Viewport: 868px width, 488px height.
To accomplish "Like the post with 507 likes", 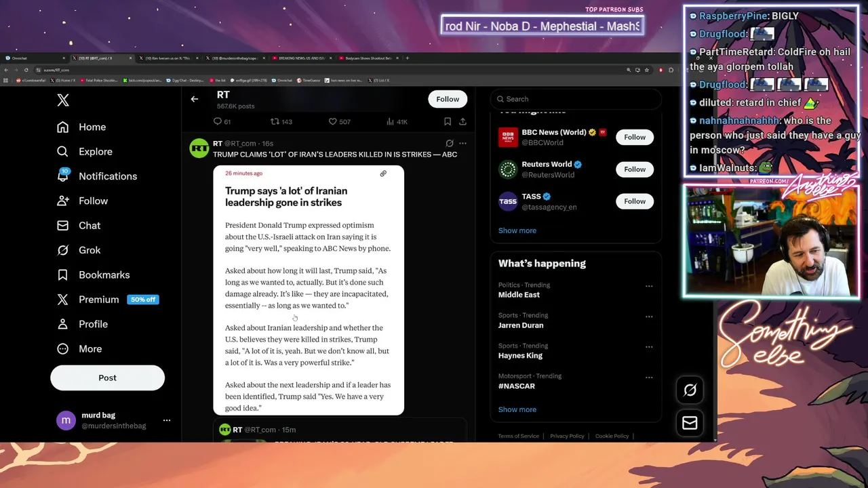I will click(x=333, y=121).
